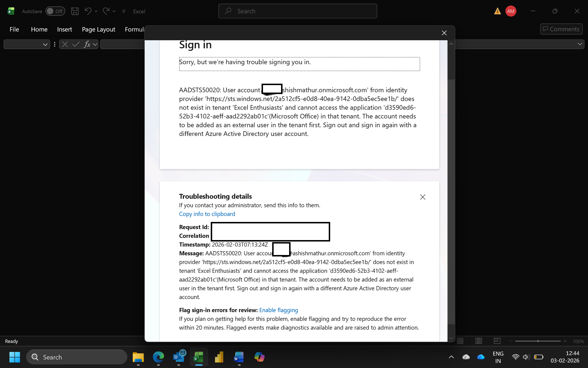Click Copy info to clipboard link

207,214
